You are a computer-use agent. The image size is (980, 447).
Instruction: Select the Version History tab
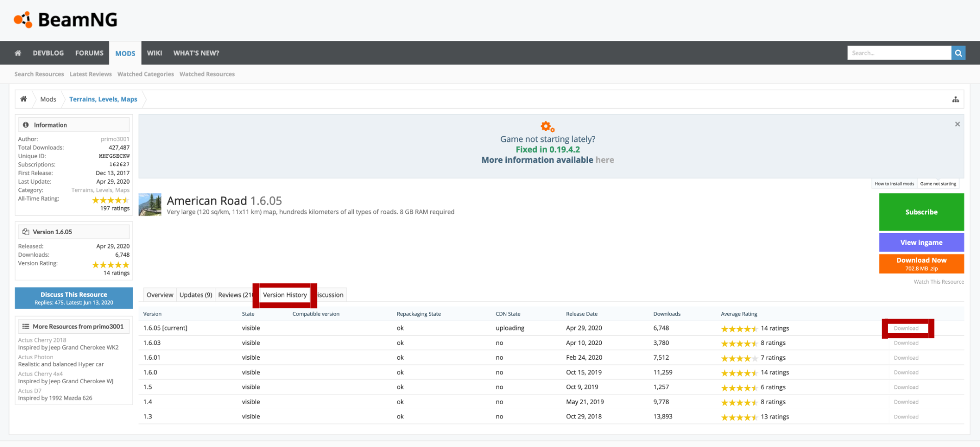285,295
